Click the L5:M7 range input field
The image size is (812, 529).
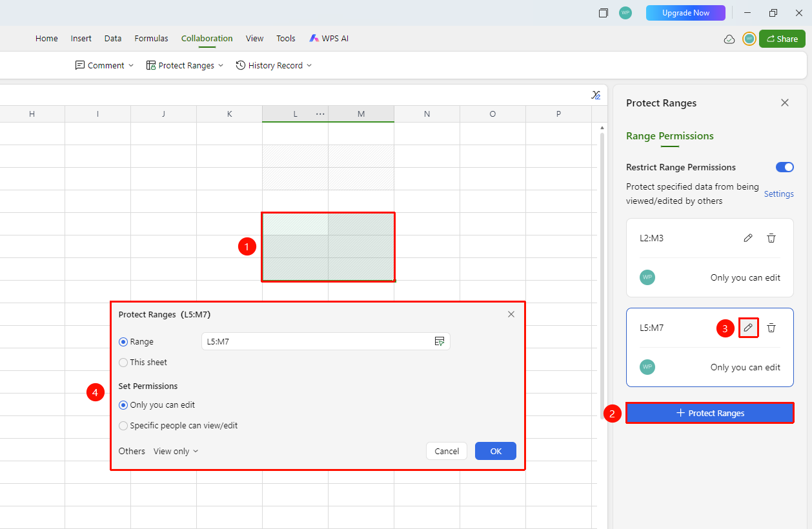pos(325,341)
